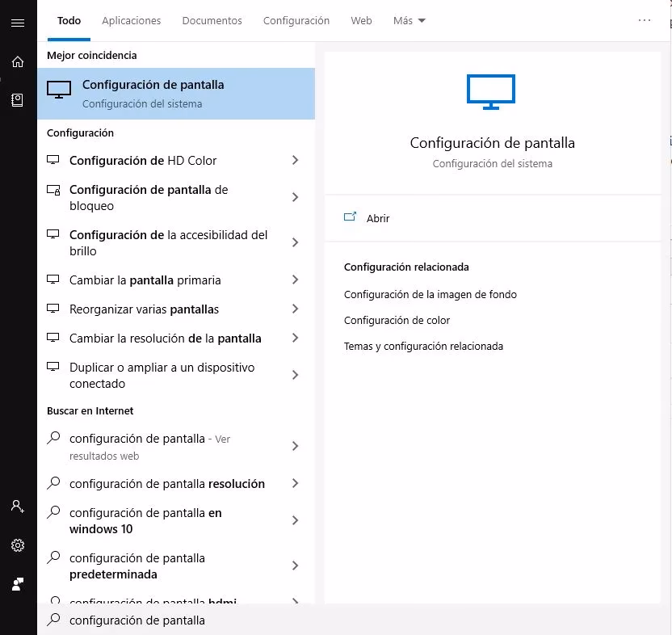
Task: Open the notebook icon in the sidebar
Action: [x=17, y=100]
